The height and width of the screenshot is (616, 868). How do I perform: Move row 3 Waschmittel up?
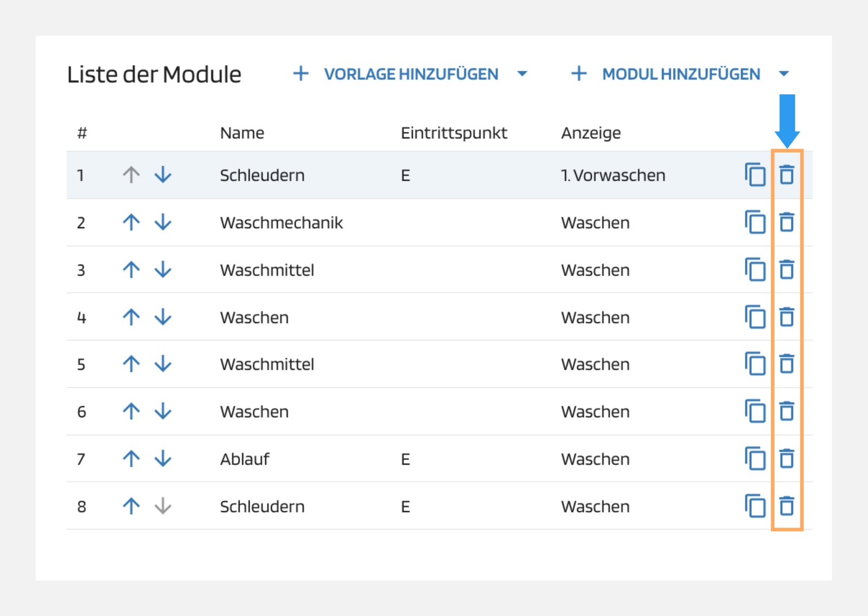coord(131,269)
